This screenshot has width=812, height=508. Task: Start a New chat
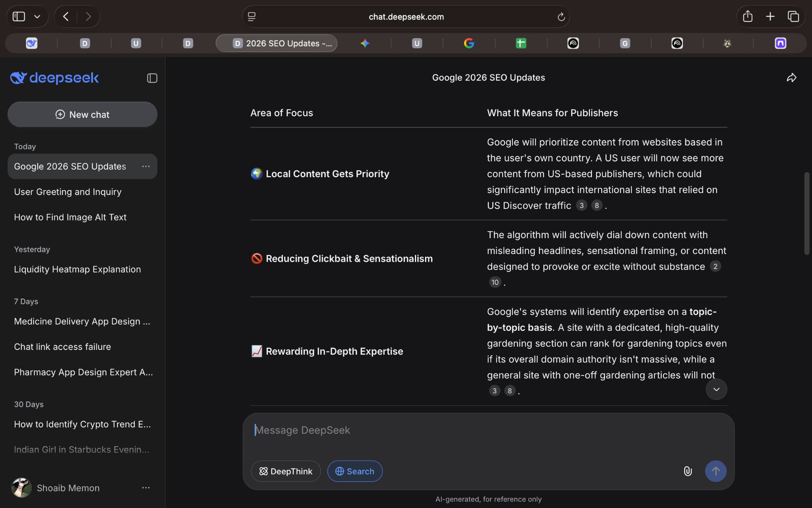pos(82,115)
